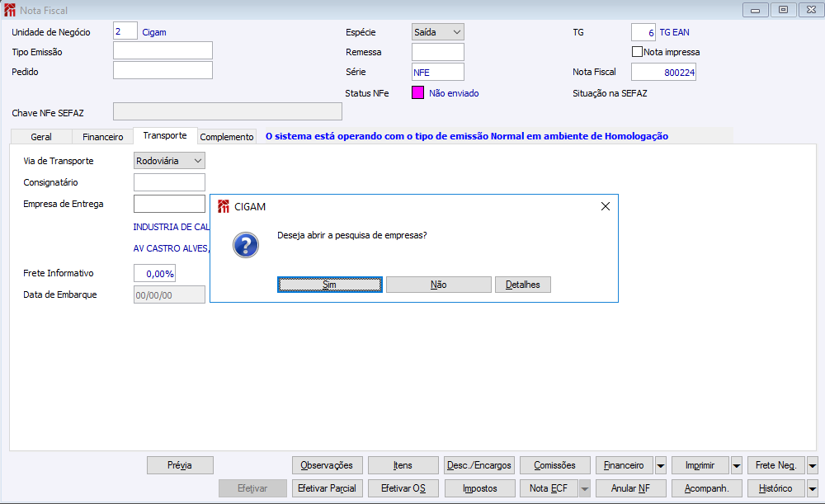This screenshot has height=504, width=825.
Task: Open the Espécie dropdown showing Saída
Action: click(438, 32)
